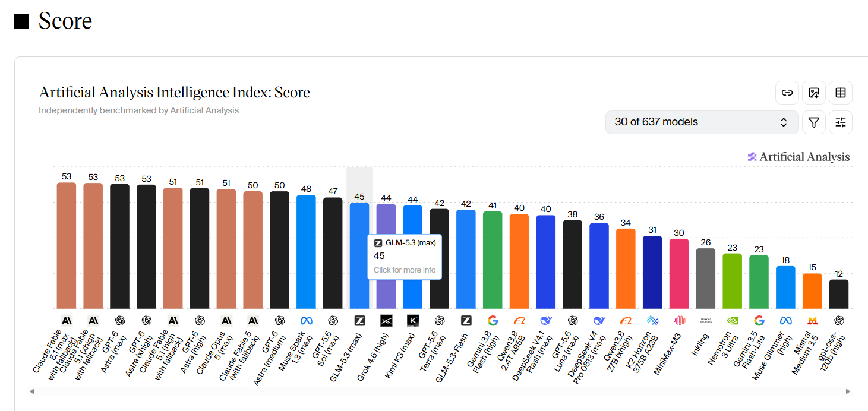Click the download chart image icon

pos(814,93)
